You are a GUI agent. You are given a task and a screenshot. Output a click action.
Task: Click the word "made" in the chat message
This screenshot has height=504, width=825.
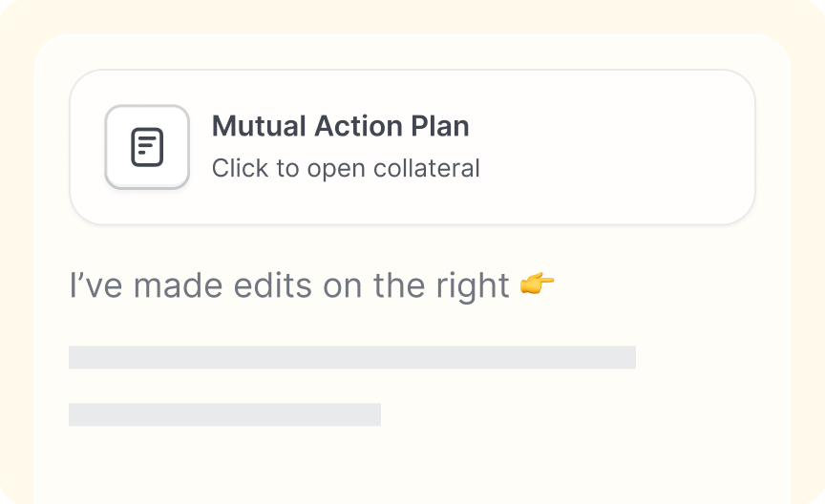178,285
